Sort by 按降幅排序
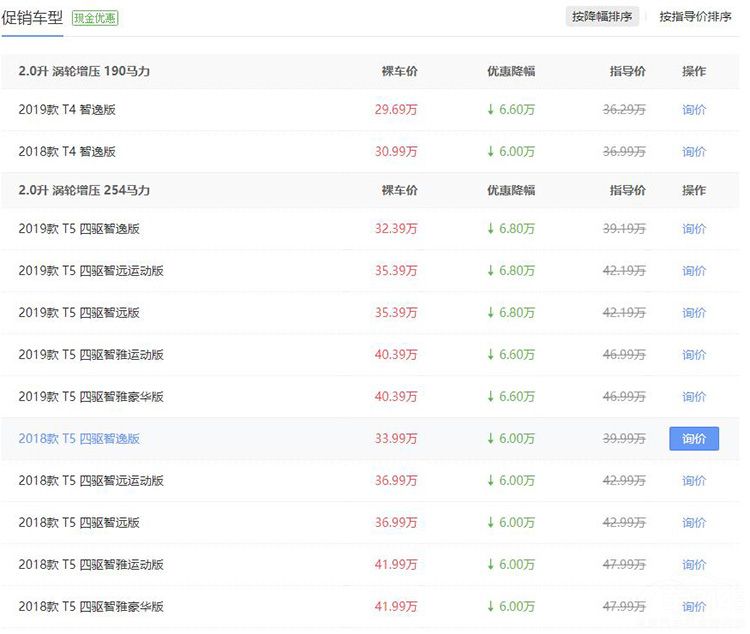This screenshot has width=750, height=634. 602,17
